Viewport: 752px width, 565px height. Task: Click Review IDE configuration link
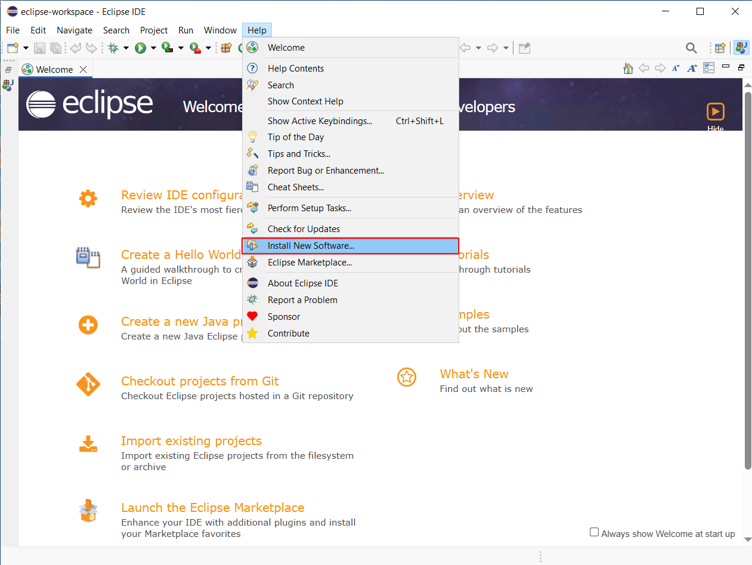182,195
